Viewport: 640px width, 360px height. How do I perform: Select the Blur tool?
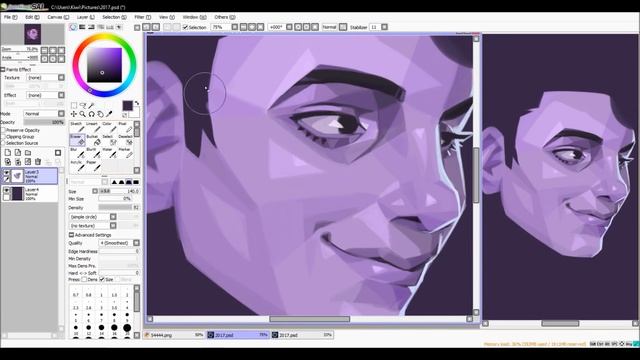77,153
